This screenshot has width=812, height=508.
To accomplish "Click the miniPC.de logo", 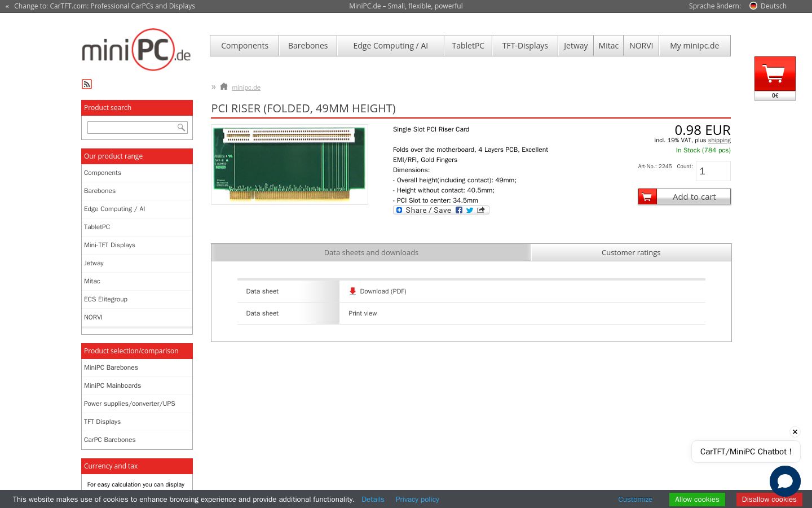I will click(136, 50).
